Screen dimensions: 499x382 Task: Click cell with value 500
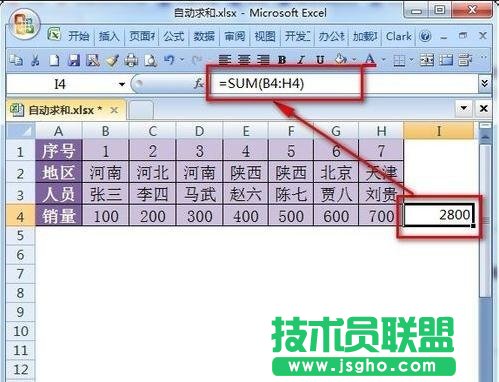click(291, 216)
